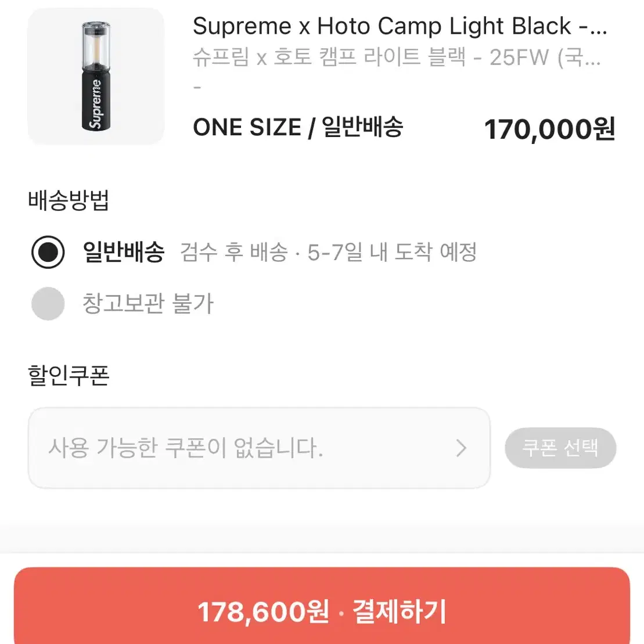
Task: Expand coupon list with the right chevron
Action: [462, 447]
